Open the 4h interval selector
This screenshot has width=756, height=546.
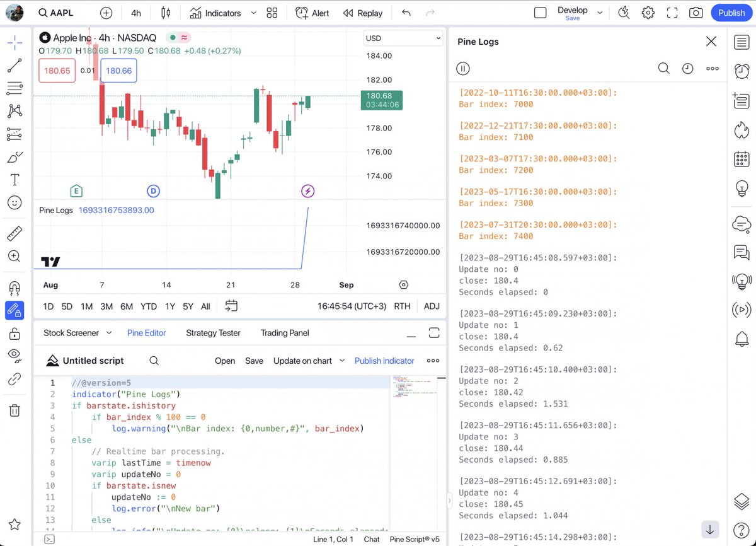136,13
